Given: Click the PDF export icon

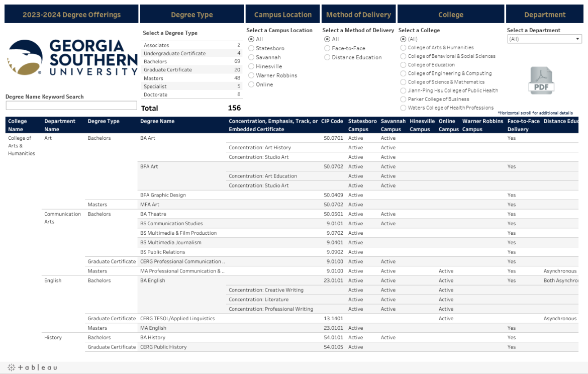Looking at the screenshot, I should tap(540, 80).
